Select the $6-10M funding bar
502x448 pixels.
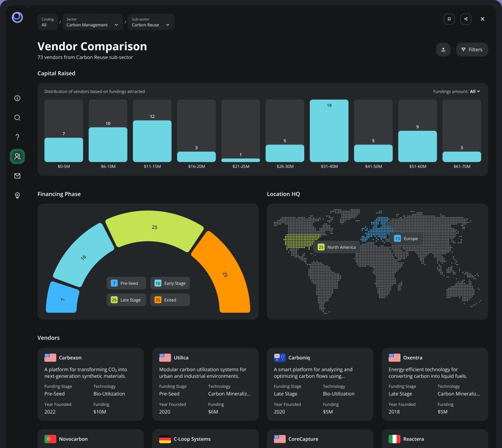[x=108, y=144]
